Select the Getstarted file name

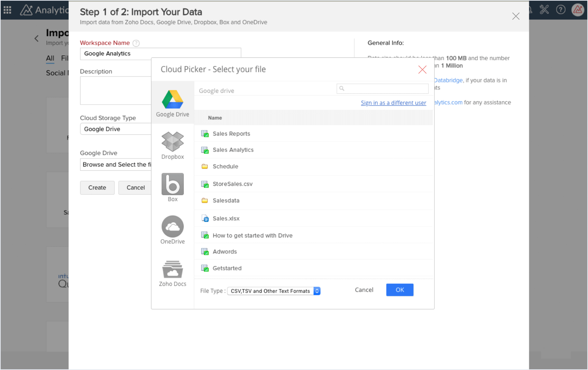(227, 268)
